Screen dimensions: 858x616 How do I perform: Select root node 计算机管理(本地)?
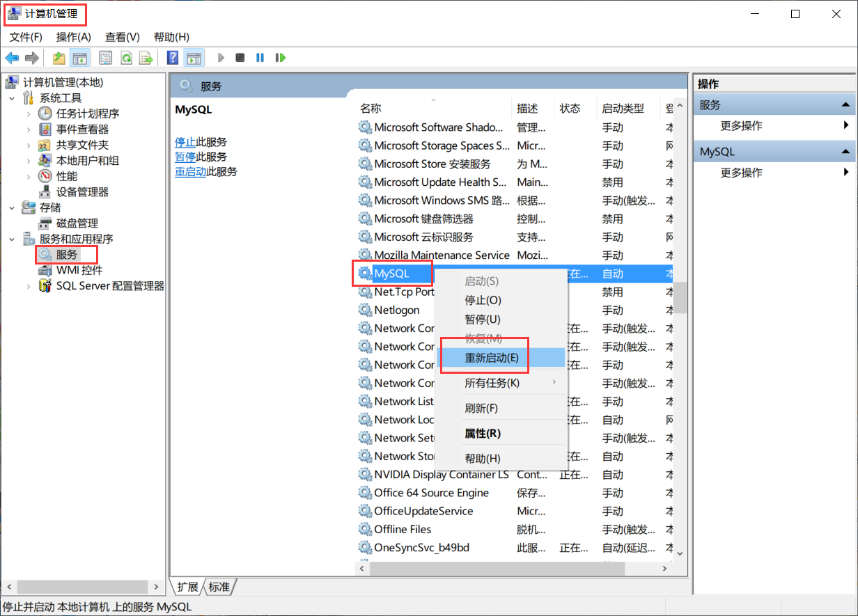(x=63, y=82)
